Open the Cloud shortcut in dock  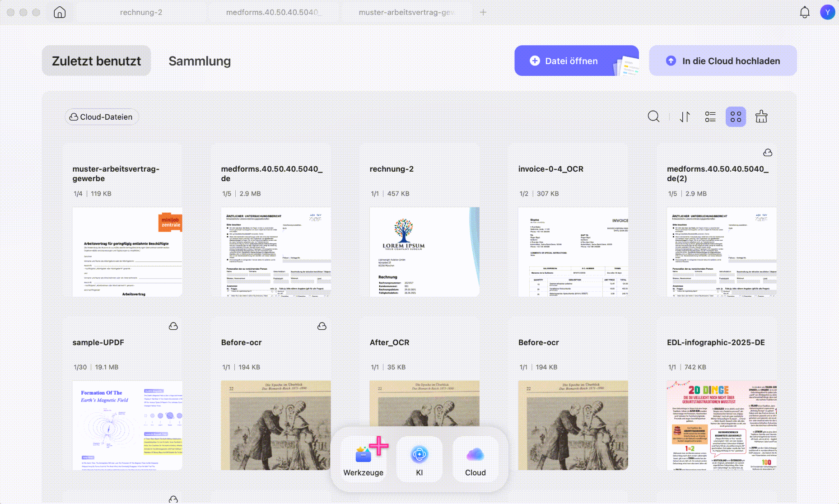[475, 458]
